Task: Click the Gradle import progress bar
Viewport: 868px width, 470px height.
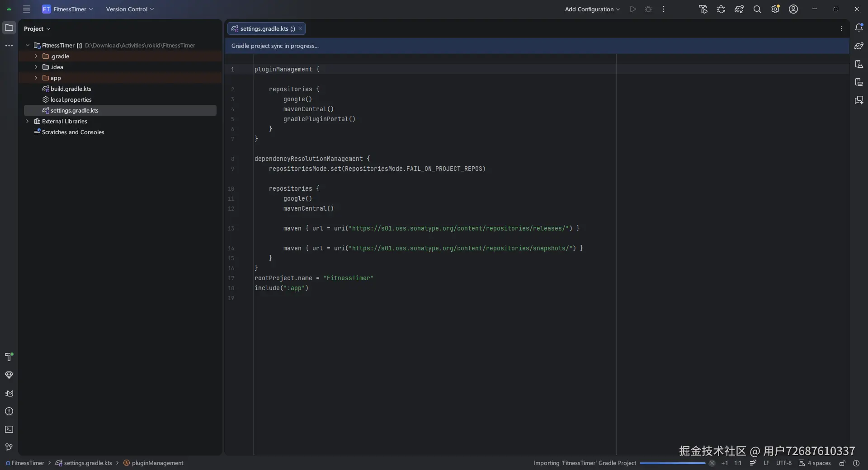Action: [672, 463]
